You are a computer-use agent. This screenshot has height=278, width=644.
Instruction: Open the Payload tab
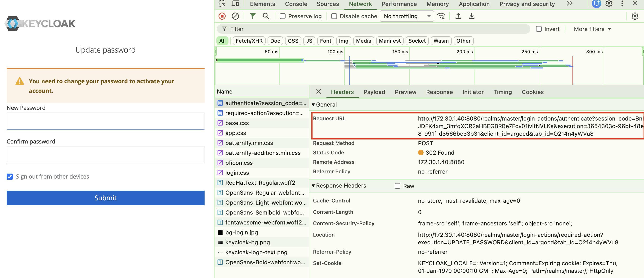pyautogui.click(x=374, y=92)
